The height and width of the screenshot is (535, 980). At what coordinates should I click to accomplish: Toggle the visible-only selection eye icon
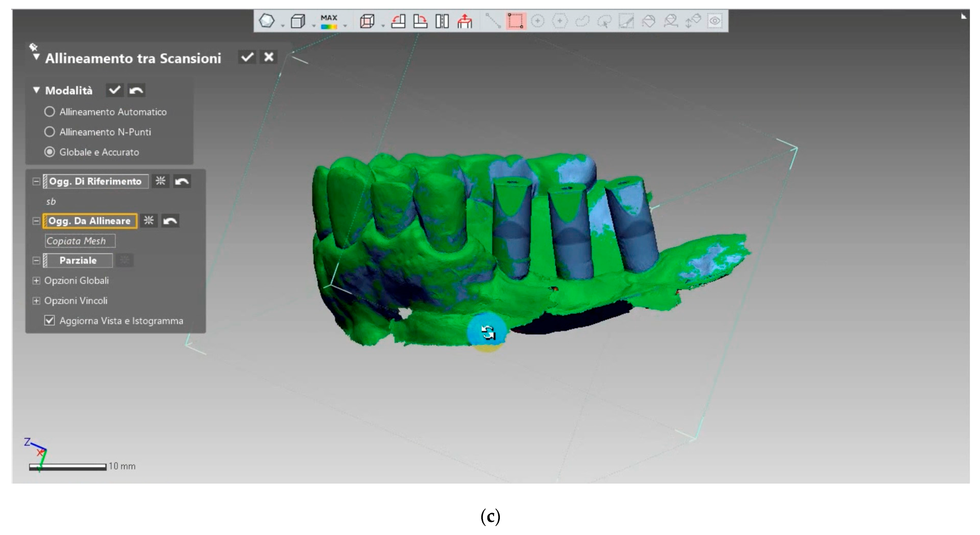(715, 21)
